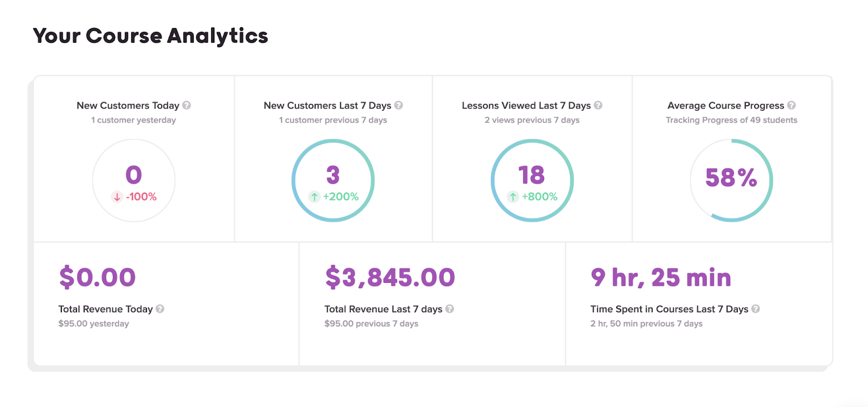This screenshot has width=868, height=407.
Task: Click the Your Course Analytics heading
Action: pyautogui.click(x=150, y=36)
